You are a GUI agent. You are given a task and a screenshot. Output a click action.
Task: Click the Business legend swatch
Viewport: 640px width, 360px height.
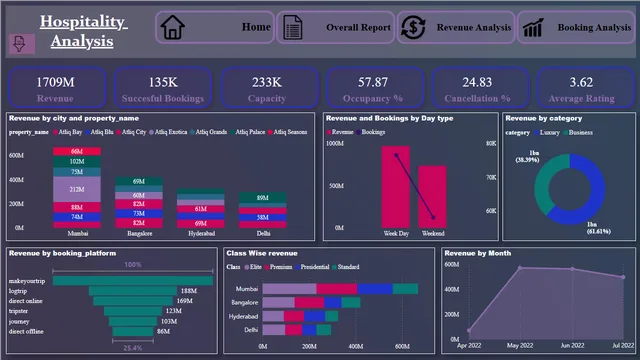pyautogui.click(x=566, y=133)
